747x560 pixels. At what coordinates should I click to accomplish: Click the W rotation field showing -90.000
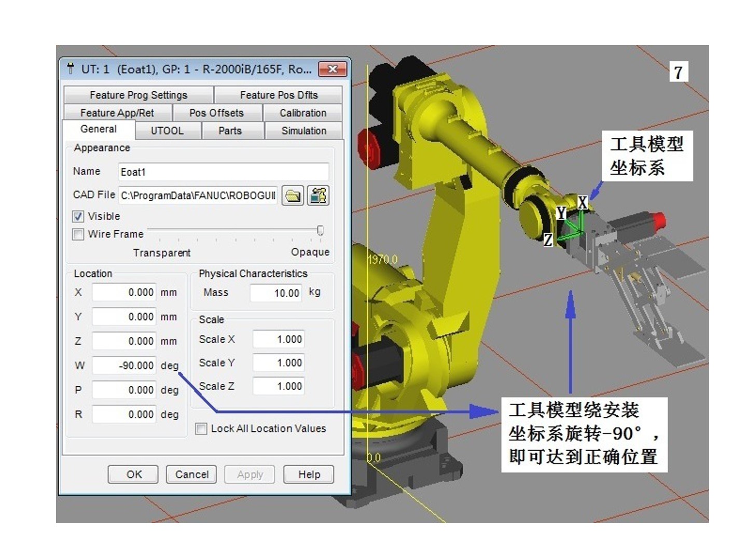click(124, 366)
